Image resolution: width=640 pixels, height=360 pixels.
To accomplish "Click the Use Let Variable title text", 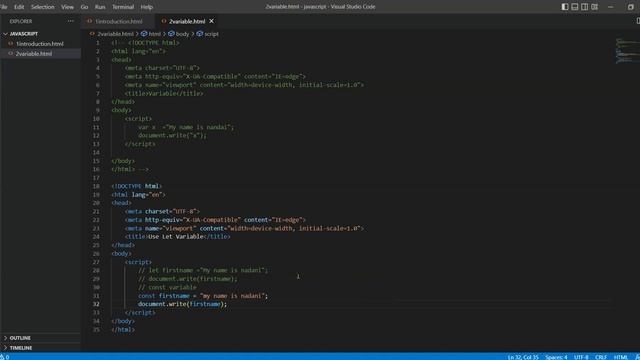I will [176, 237].
